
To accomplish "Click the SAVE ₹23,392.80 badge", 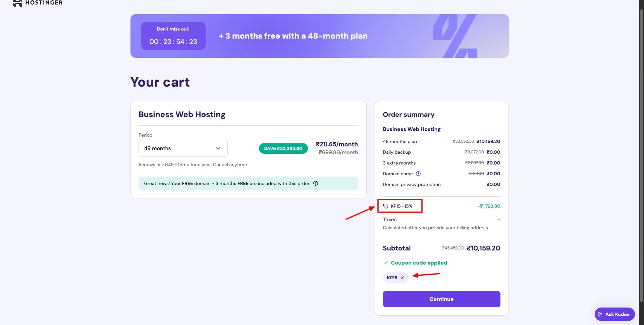I will coord(283,148).
